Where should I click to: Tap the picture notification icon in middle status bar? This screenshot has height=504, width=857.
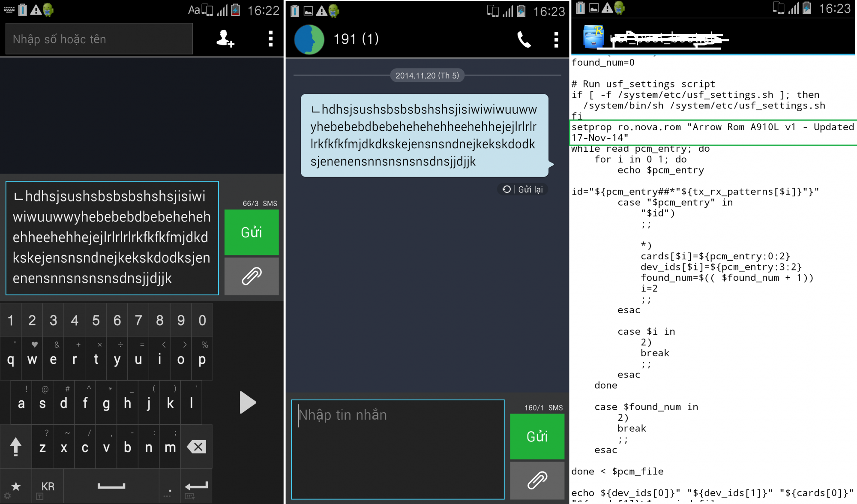pyautogui.click(x=308, y=11)
